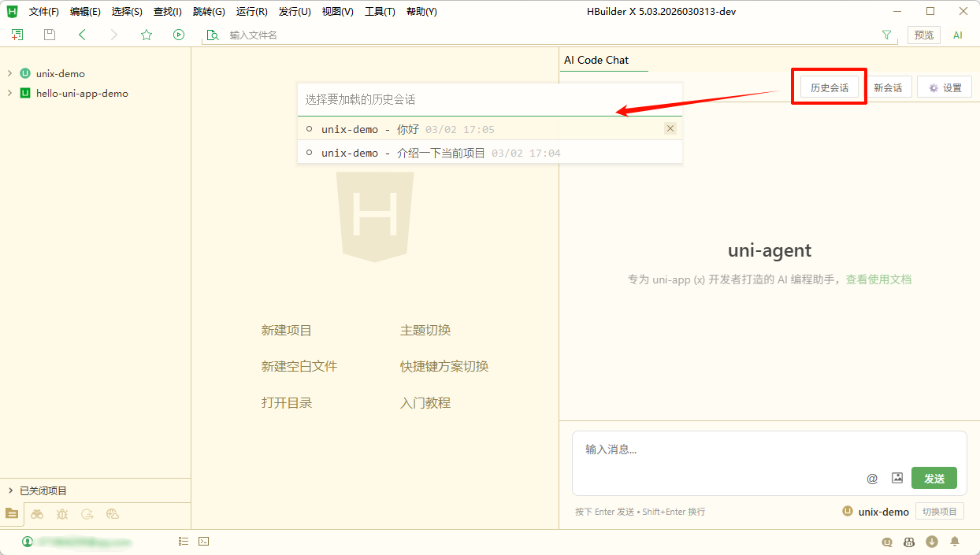This screenshot has height=555, width=980.
Task: Click the filter funnel icon
Action: (887, 35)
